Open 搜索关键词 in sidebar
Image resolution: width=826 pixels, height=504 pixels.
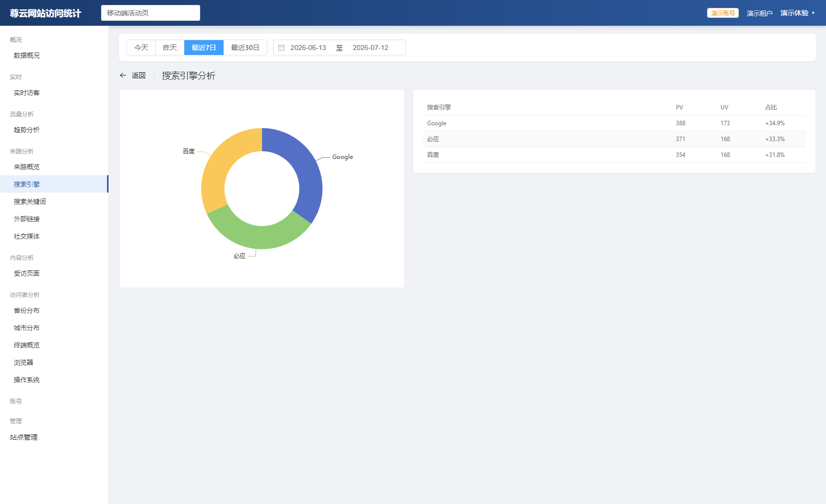click(54, 202)
